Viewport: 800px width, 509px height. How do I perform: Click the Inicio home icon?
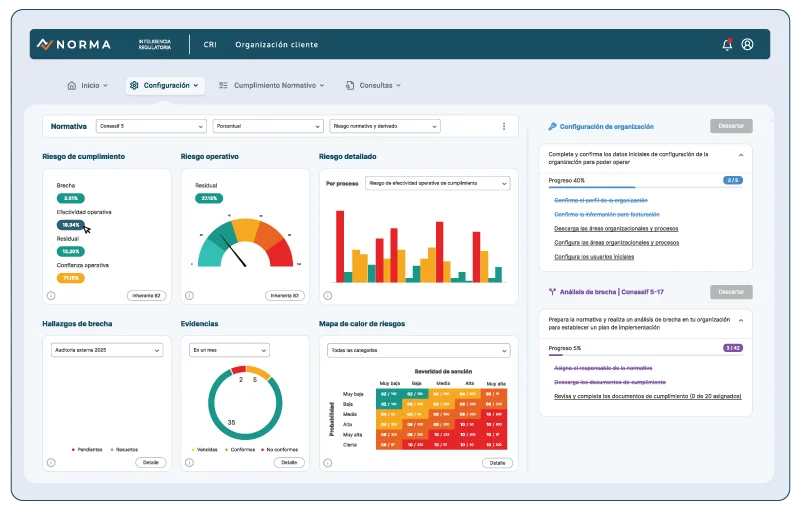click(72, 85)
